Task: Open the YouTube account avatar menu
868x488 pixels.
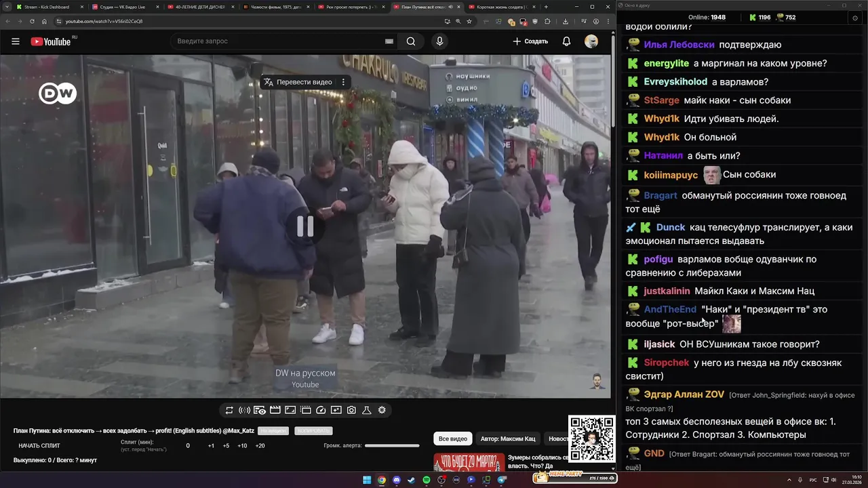Action: point(591,41)
